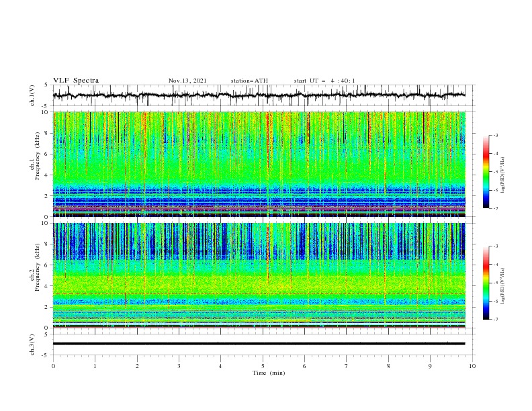Click the ch.2 spectrogram color scale bar
This screenshot has width=532, height=411.
point(486,283)
